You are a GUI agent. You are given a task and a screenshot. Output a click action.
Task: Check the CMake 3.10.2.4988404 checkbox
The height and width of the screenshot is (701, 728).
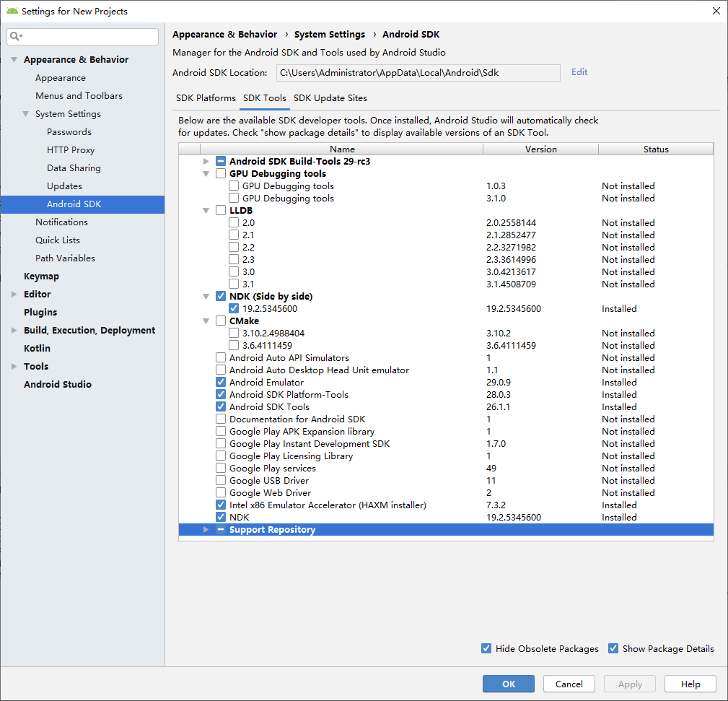tap(234, 333)
